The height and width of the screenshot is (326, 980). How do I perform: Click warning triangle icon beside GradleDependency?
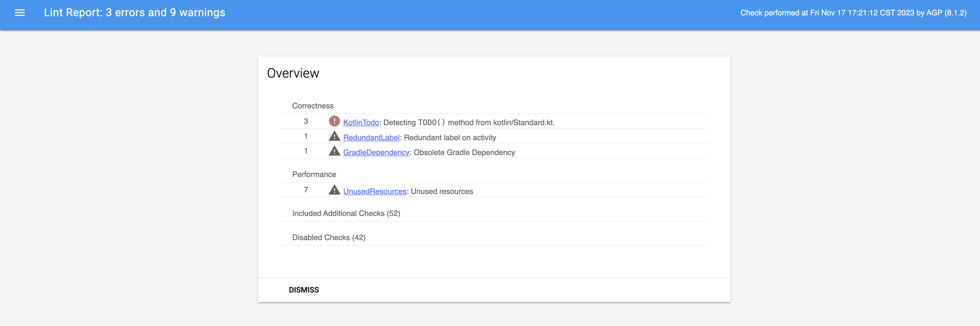pos(334,151)
